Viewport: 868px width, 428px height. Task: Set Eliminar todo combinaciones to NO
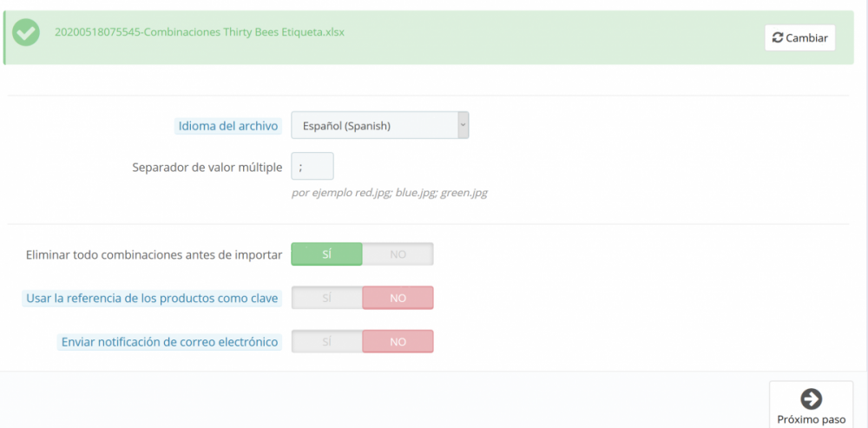click(398, 254)
